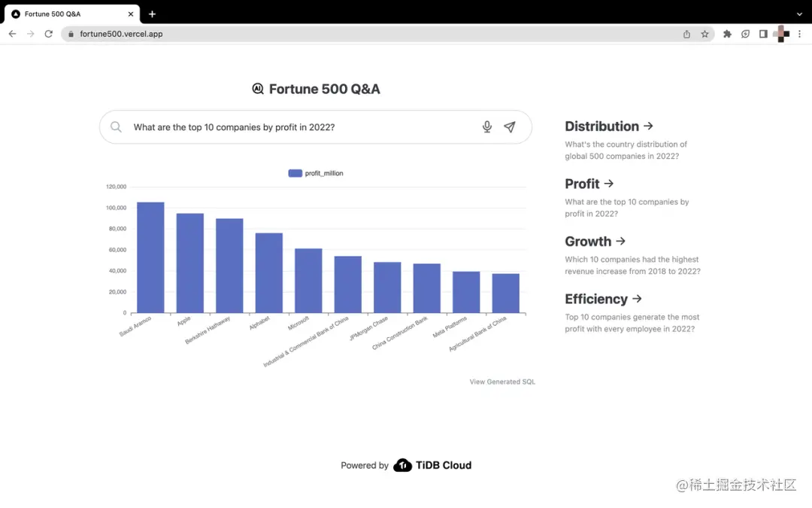Share this page using the share icon
Screen dimensions: 812x508
686,34
